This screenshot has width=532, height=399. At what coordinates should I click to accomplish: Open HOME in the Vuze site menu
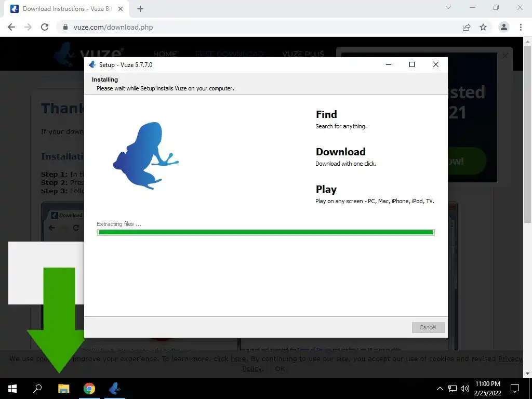tap(165, 54)
